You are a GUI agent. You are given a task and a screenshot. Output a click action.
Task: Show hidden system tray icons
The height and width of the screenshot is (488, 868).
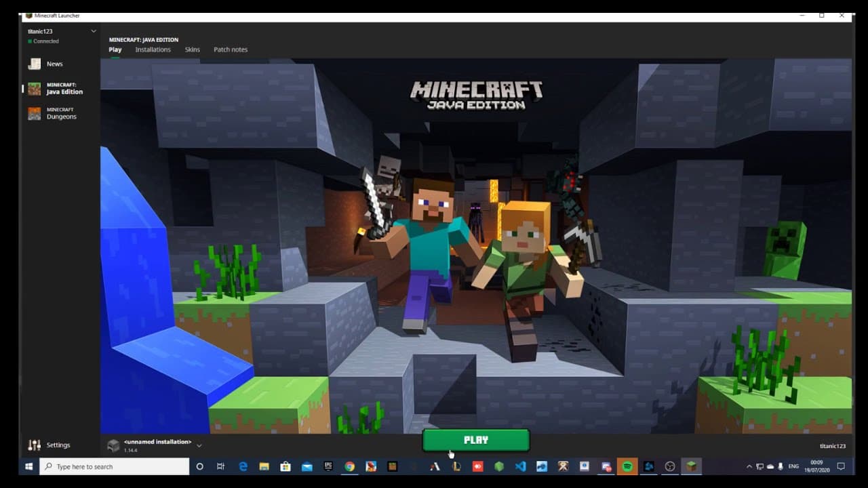coord(749,466)
